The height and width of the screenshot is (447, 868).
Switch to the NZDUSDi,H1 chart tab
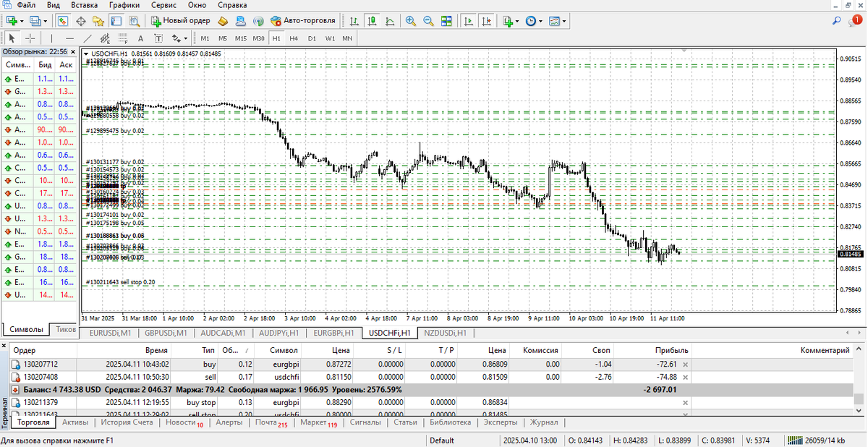(446, 333)
